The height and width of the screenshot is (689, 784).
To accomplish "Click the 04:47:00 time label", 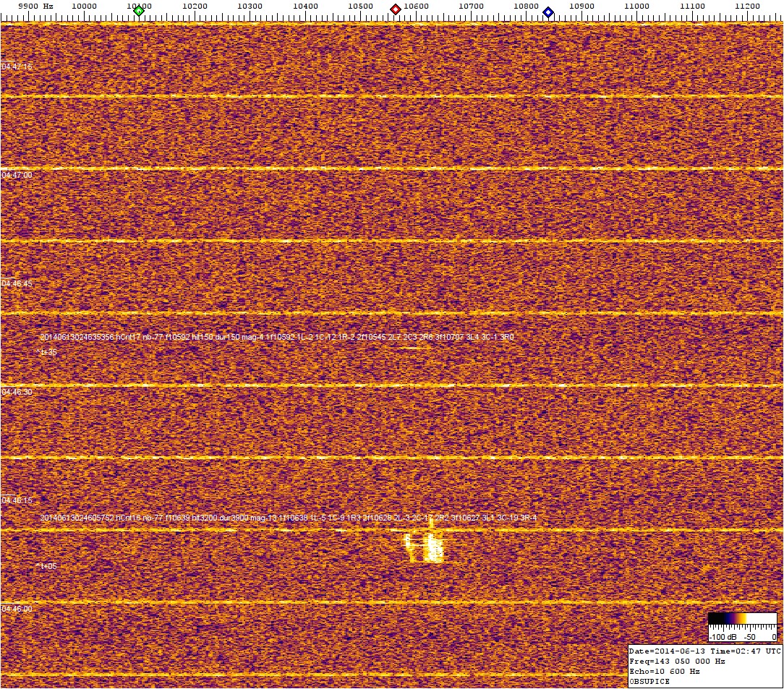I will (17, 175).
